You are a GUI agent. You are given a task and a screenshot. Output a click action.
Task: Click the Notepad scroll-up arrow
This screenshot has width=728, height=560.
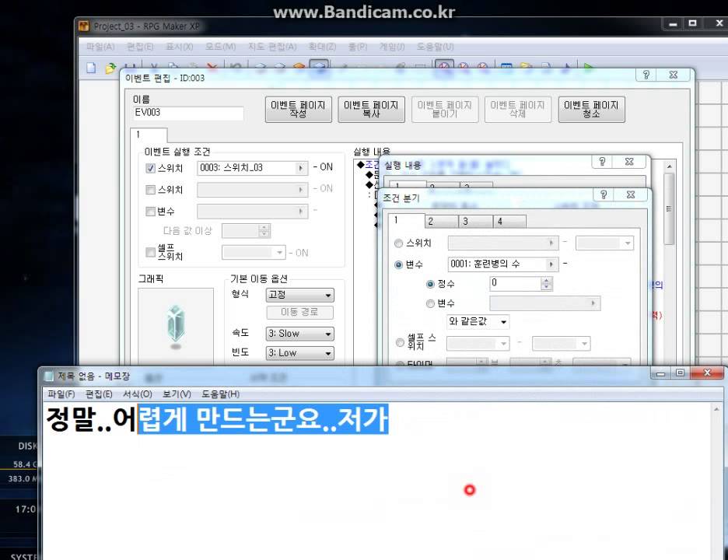(x=717, y=409)
